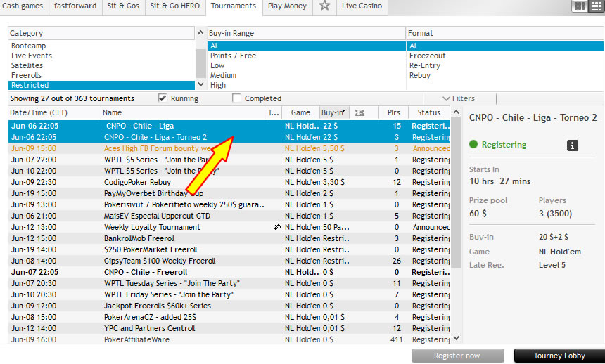Select Pokerisivut / Pokeritieto weekly row
The image size is (605, 364).
pos(229,204)
